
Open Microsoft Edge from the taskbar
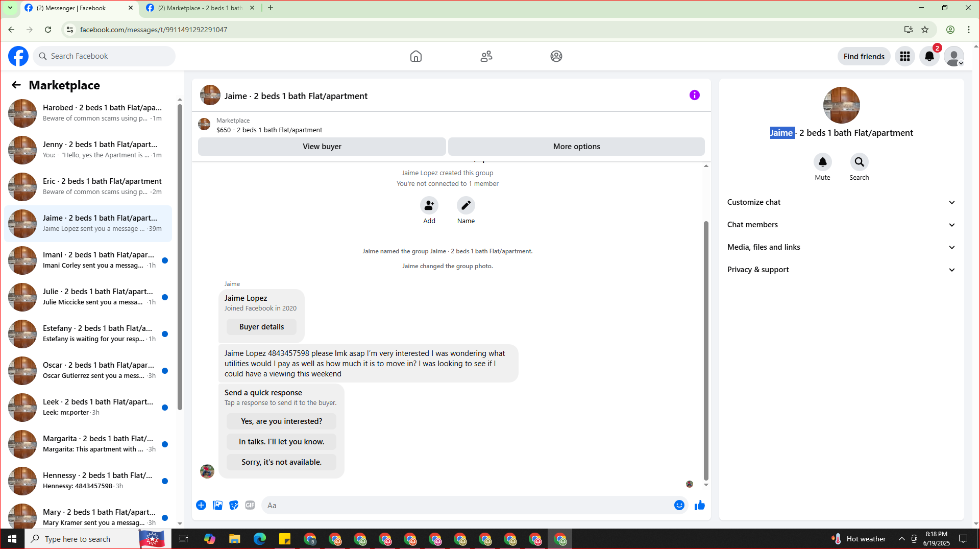[260, 539]
